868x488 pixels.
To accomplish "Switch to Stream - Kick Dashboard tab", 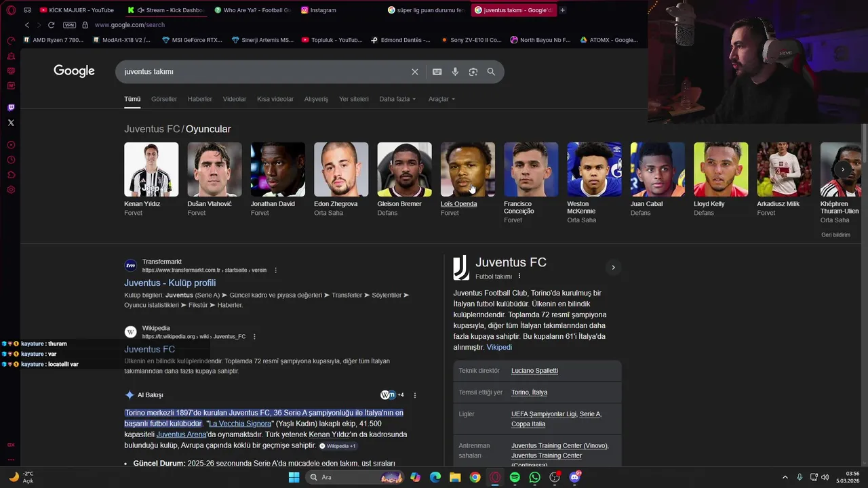I will [x=165, y=10].
